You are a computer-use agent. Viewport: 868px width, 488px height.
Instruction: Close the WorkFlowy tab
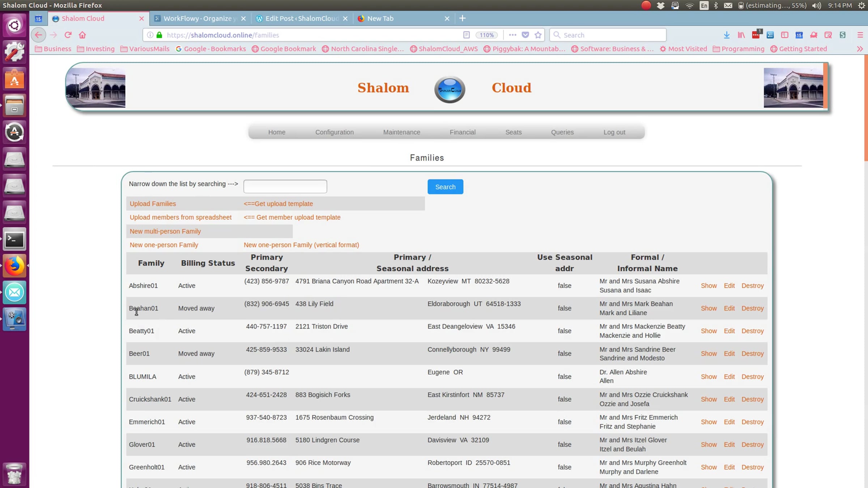click(x=243, y=18)
